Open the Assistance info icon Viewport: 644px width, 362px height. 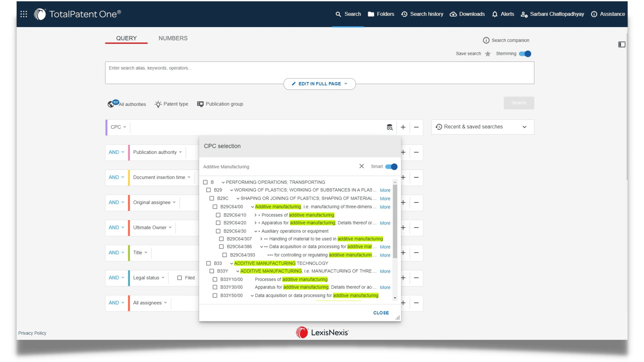(x=594, y=14)
